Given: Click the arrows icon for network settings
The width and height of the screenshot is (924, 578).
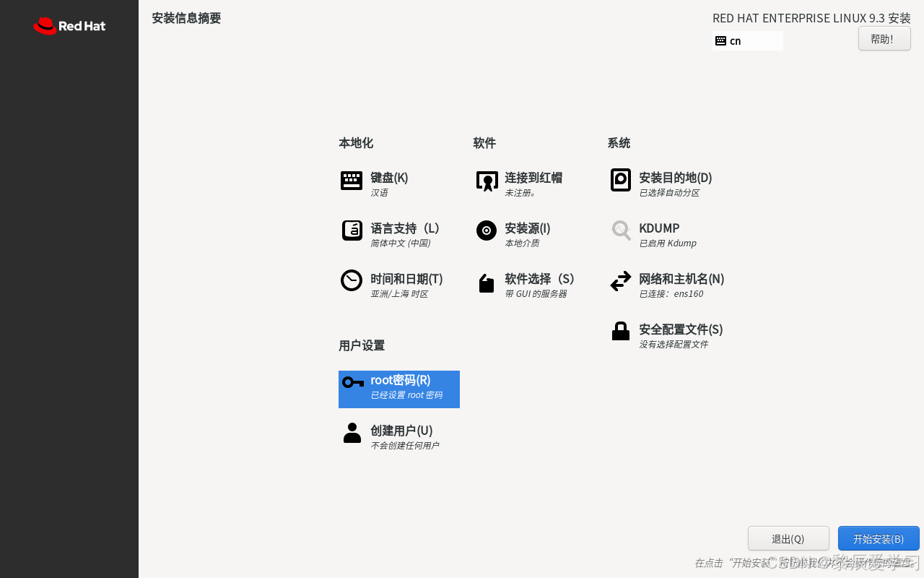Looking at the screenshot, I should pyautogui.click(x=621, y=281).
